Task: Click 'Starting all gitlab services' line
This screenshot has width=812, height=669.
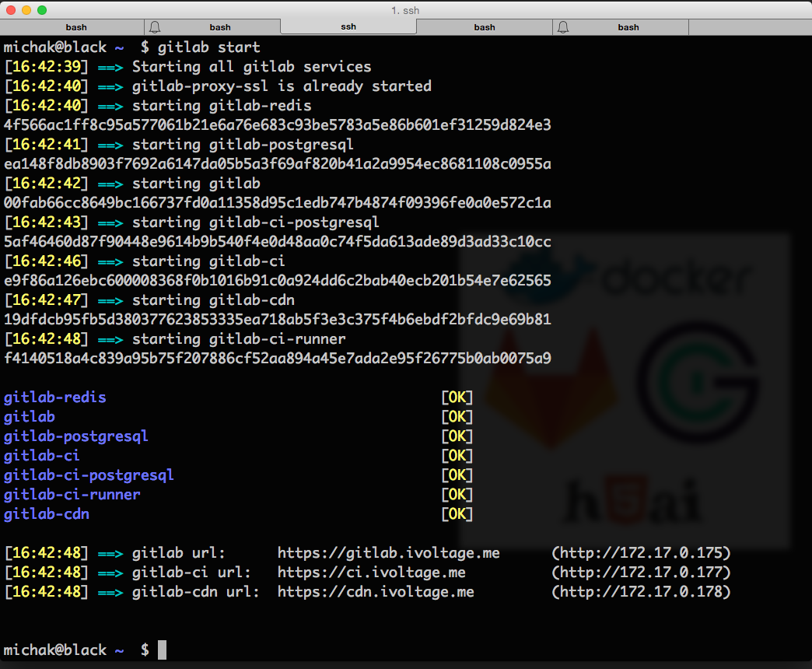Action: (x=252, y=67)
